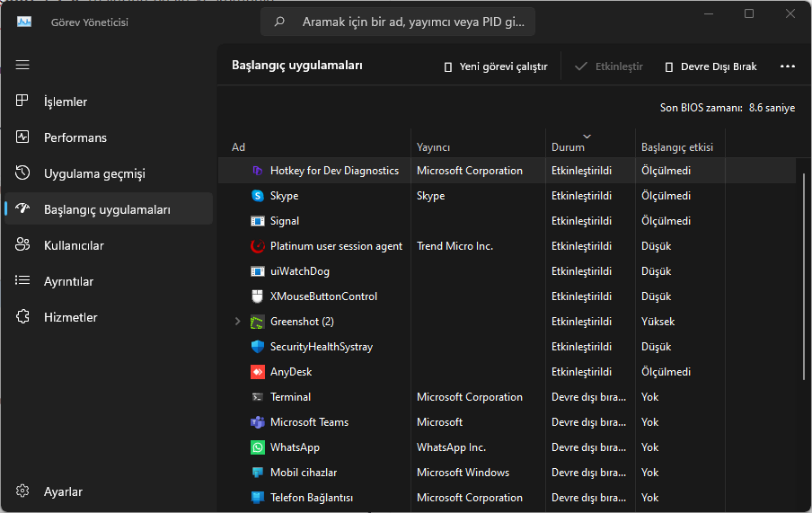Click the Ayrıntılar list icon

[x=22, y=280]
